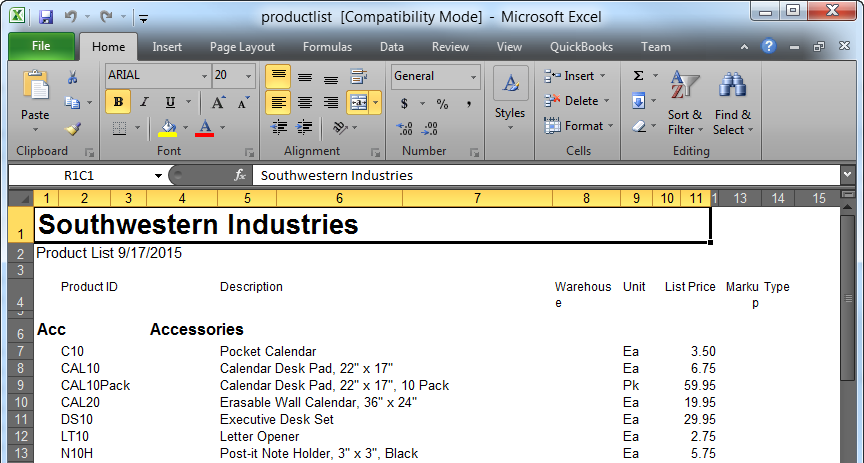Toggle Bold formatting

pyautogui.click(x=118, y=103)
